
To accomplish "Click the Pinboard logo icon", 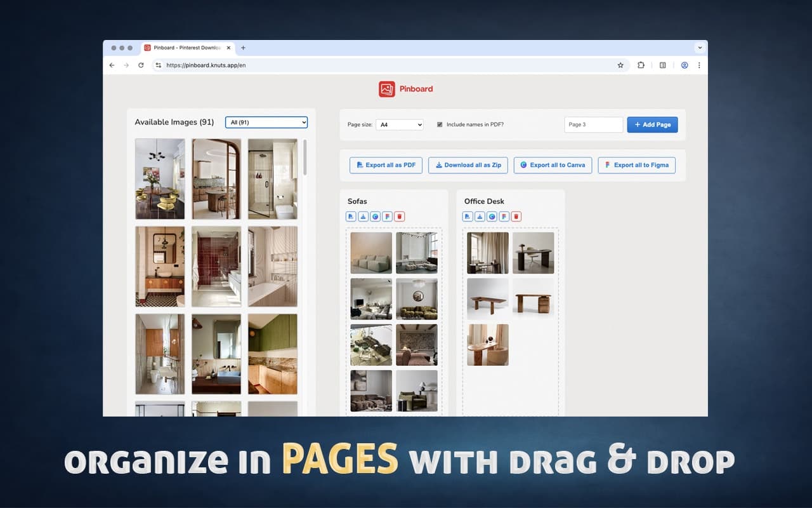I will pos(386,89).
